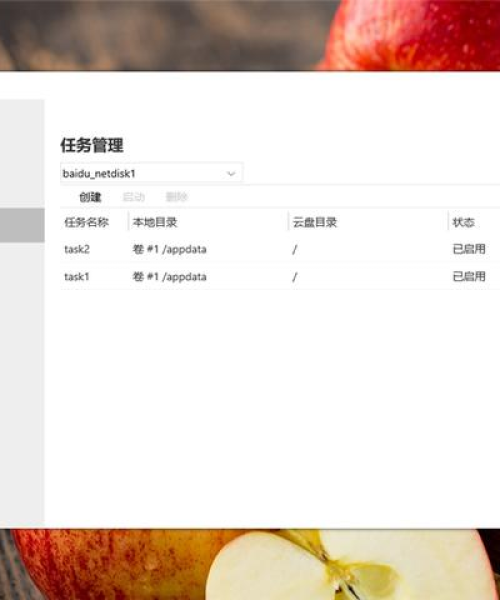This screenshot has width=500, height=600.
Task: Click the greyed 删除 button
Action: click(x=176, y=197)
